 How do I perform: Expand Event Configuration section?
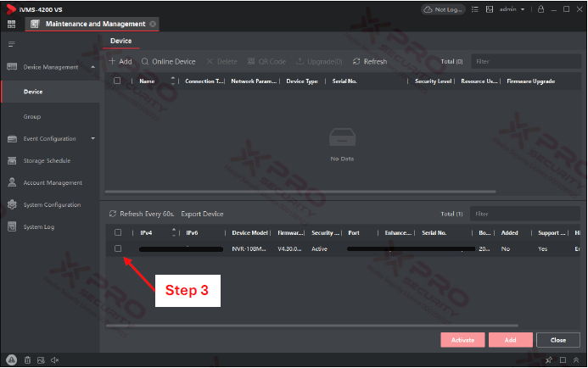pyautogui.click(x=93, y=139)
